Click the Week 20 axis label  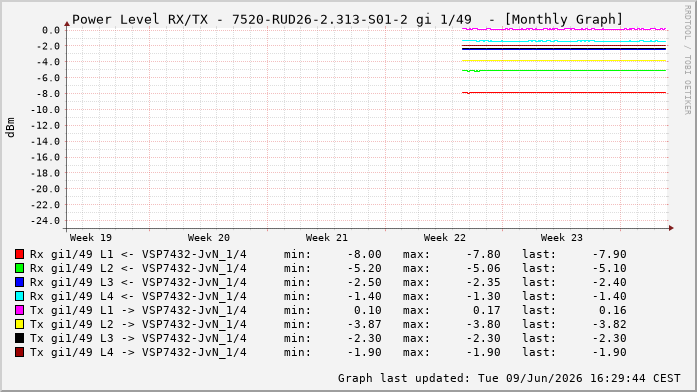click(x=208, y=238)
